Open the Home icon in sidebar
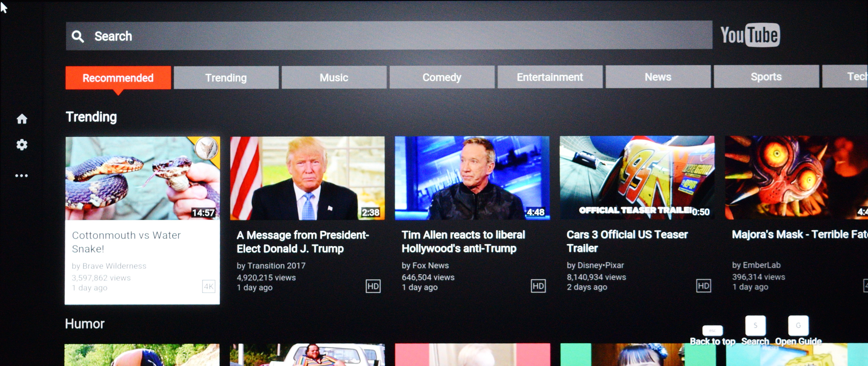This screenshot has height=366, width=868. pos(22,119)
